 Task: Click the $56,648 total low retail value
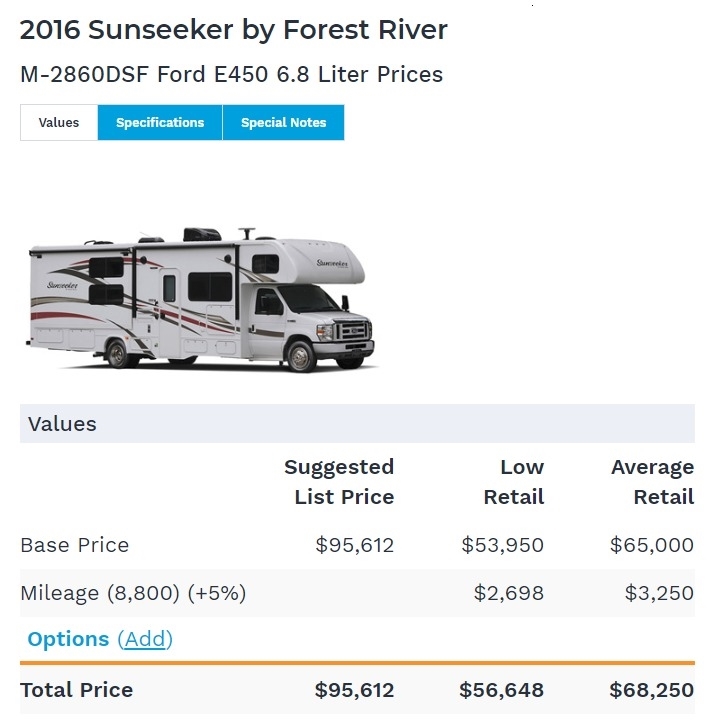pos(502,690)
